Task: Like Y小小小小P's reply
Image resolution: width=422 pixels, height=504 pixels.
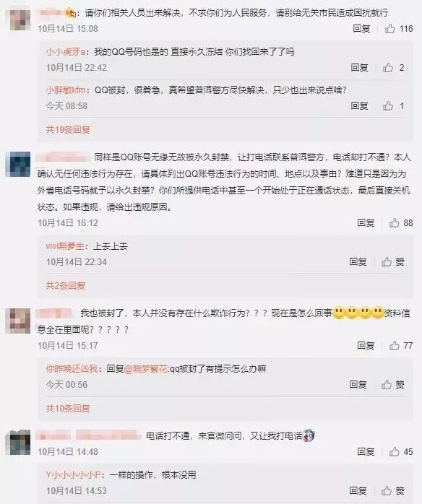Action: click(x=392, y=490)
